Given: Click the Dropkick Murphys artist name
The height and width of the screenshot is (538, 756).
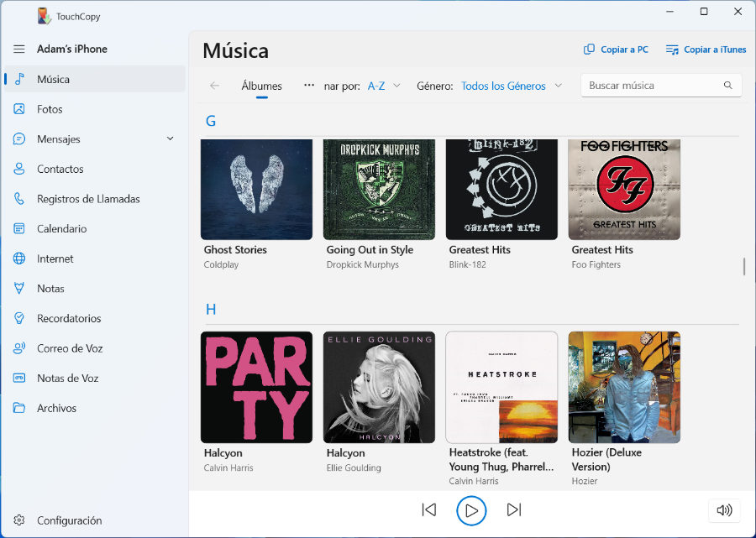Looking at the screenshot, I should 363,264.
